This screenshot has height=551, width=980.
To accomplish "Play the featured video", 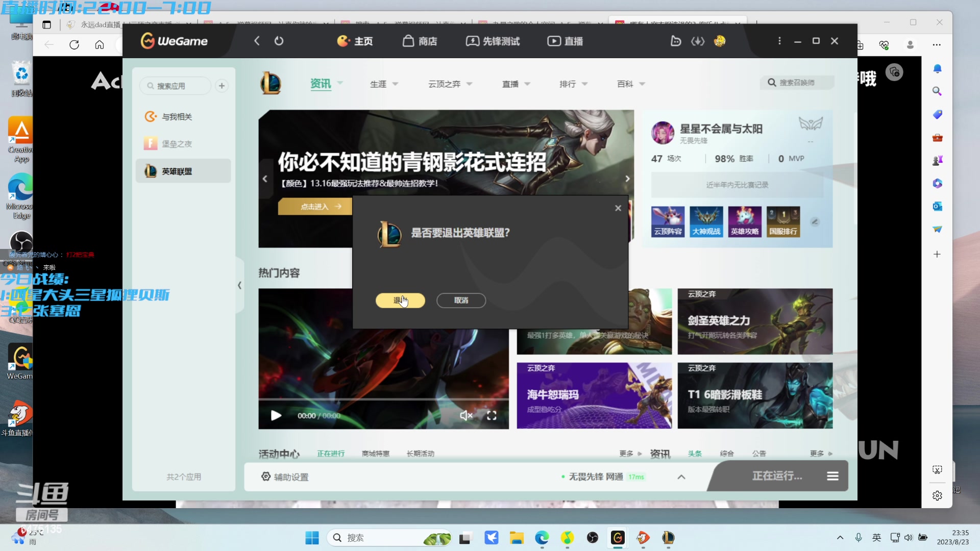I will coord(276,416).
